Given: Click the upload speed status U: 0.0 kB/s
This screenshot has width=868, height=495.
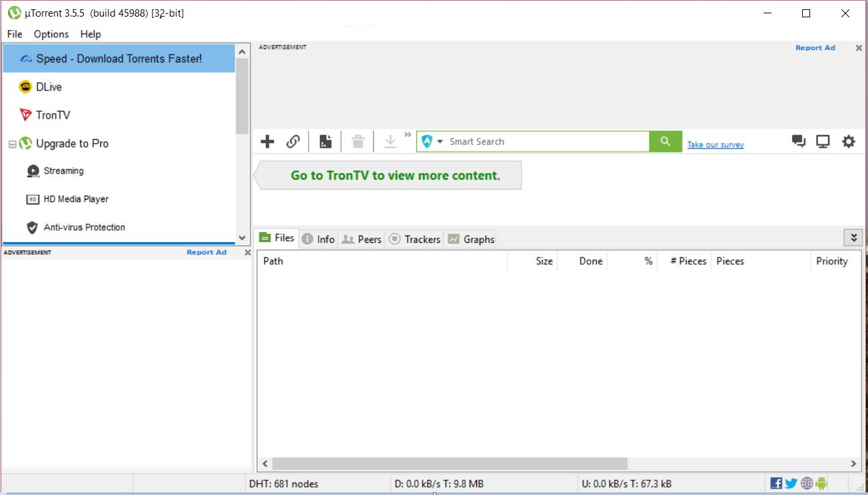Looking at the screenshot, I should tap(627, 484).
